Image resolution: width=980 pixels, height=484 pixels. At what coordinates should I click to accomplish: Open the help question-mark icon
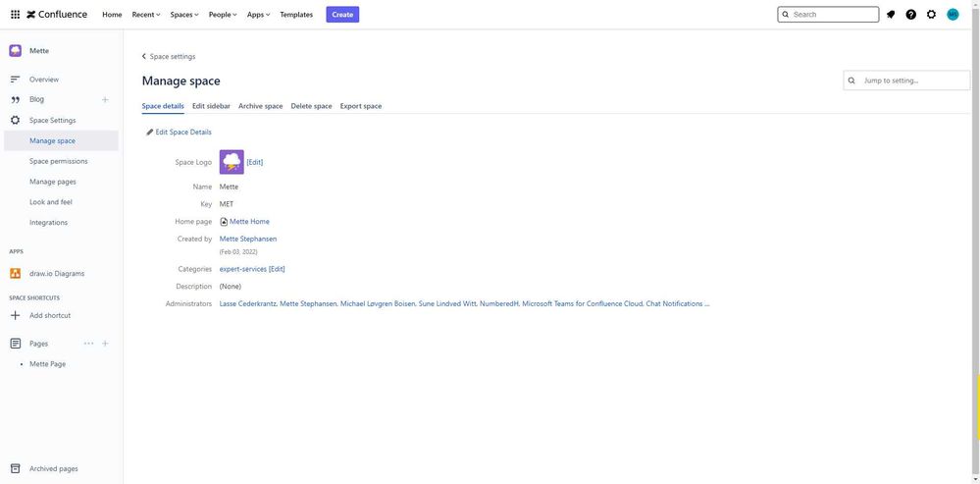910,15
